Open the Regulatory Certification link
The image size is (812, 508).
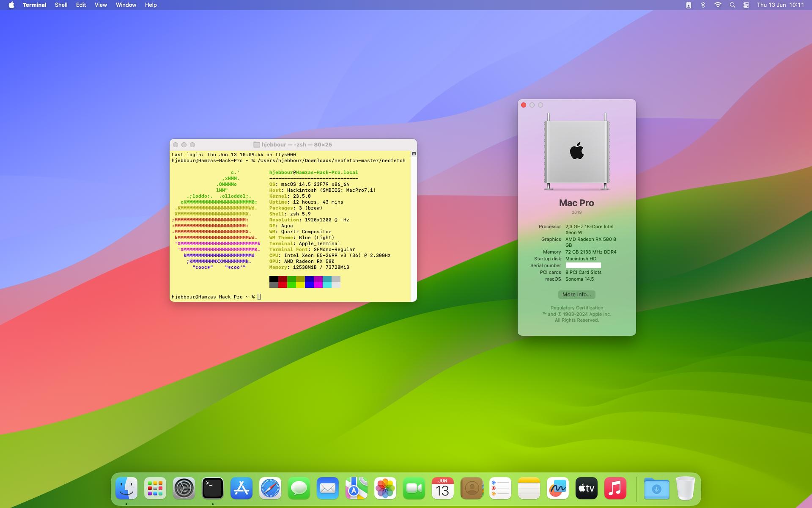pyautogui.click(x=576, y=308)
